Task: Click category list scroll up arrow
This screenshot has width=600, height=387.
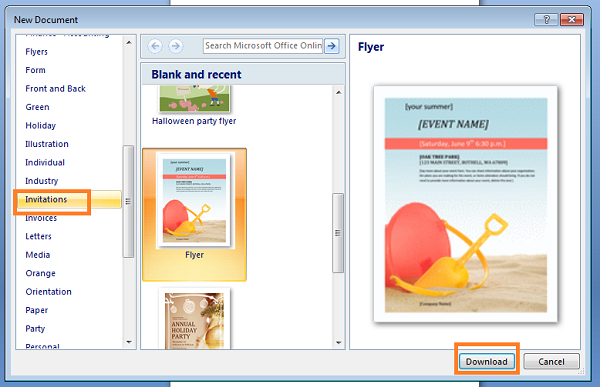Action: click(x=129, y=42)
